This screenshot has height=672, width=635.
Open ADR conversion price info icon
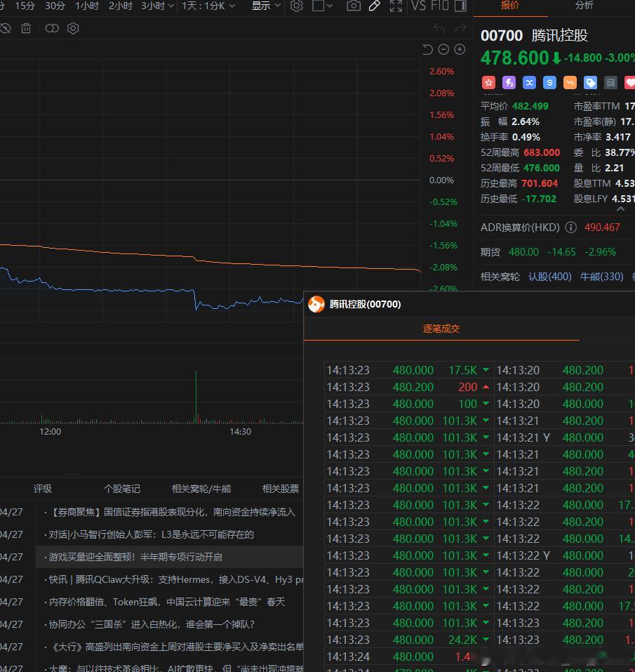point(570,227)
